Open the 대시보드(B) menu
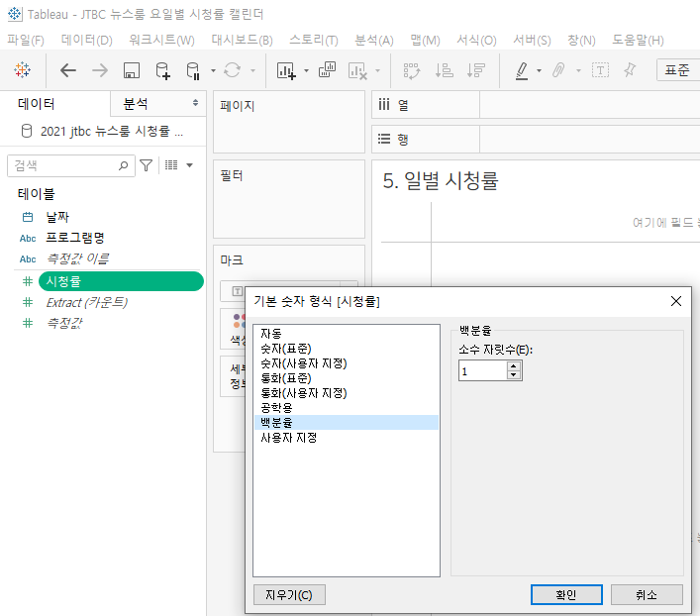Screen dimensions: 700x616 point(242,41)
